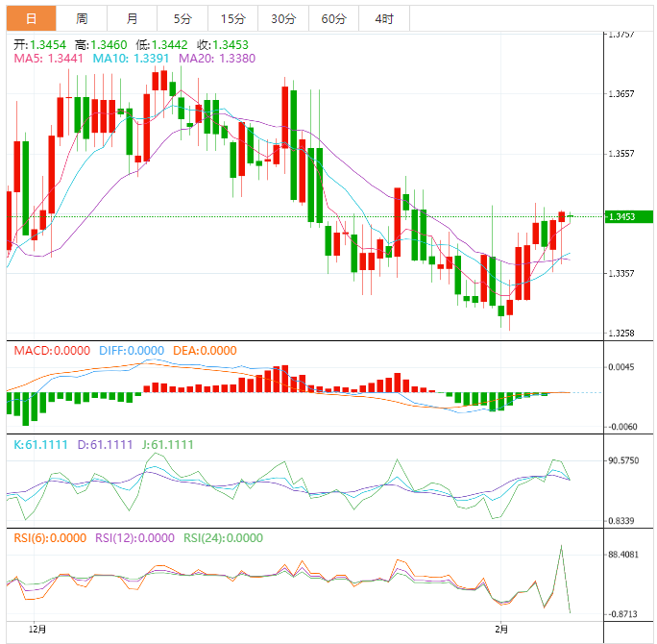Image resolution: width=657 pixels, height=644 pixels.
Task: Choose the 30分 interval tab
Action: coord(283,18)
